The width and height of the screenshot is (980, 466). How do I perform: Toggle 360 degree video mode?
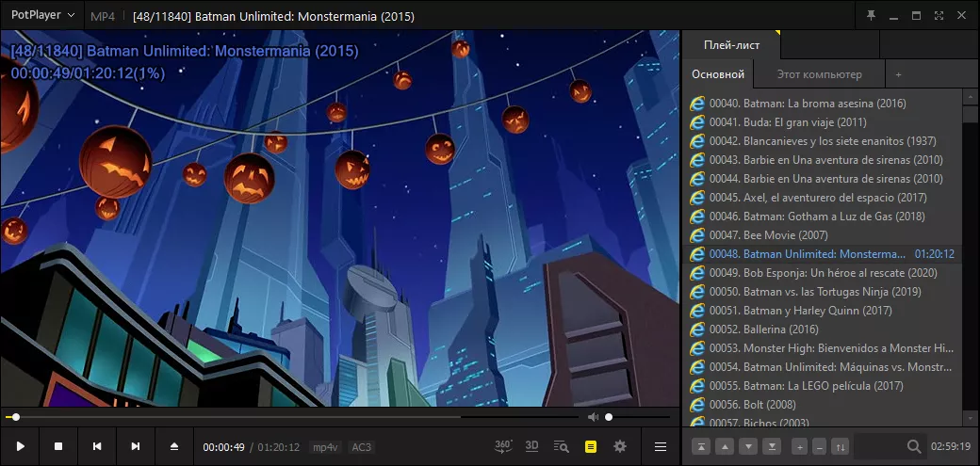click(x=503, y=446)
